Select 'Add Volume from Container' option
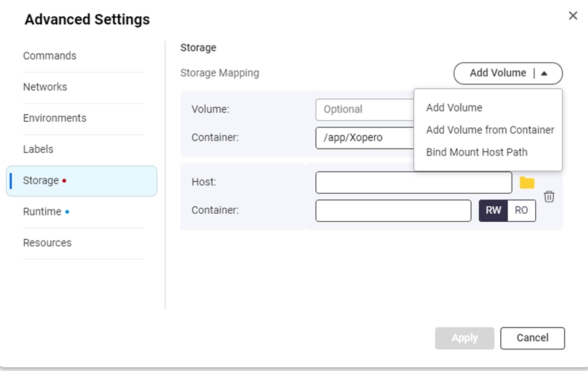The height and width of the screenshot is (371, 588). [490, 130]
